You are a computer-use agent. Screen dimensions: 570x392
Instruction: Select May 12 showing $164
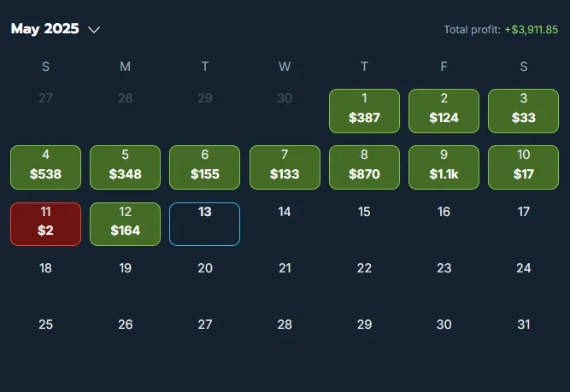[126, 224]
